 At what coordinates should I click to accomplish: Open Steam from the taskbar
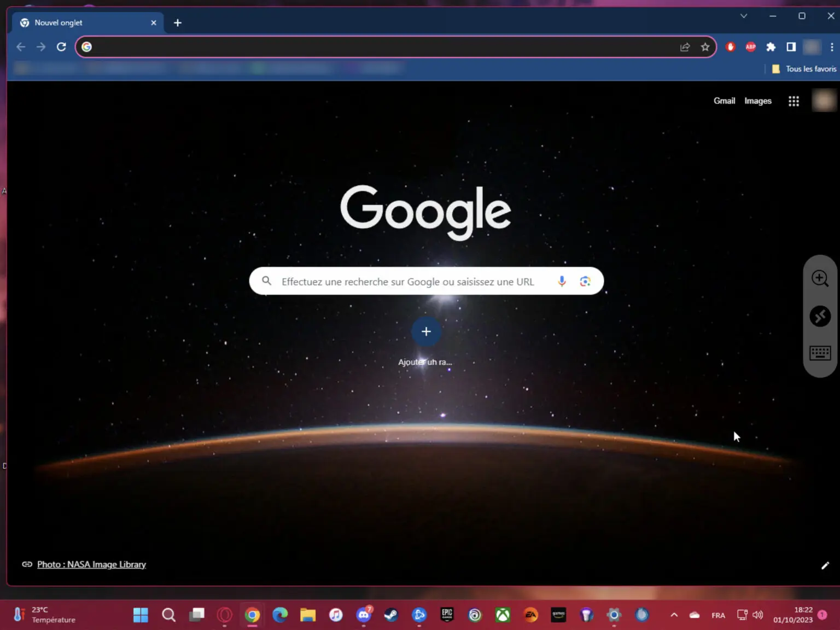pyautogui.click(x=390, y=615)
